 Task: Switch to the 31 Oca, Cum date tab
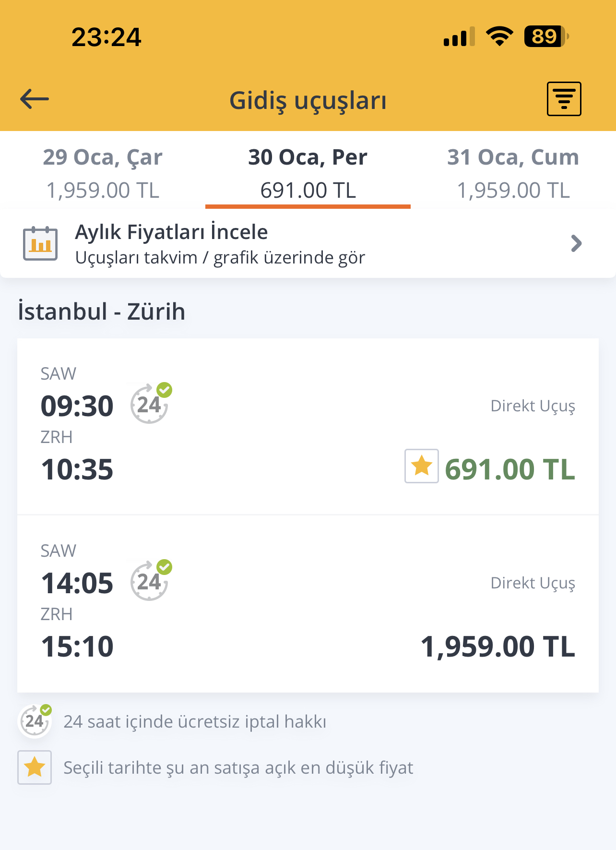513,173
